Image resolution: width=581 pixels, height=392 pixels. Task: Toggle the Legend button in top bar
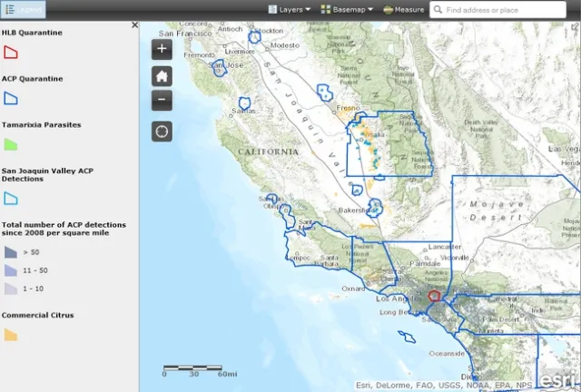pos(23,9)
